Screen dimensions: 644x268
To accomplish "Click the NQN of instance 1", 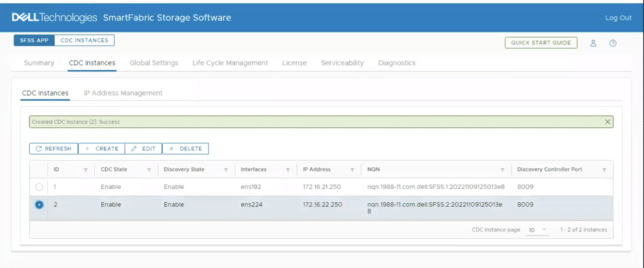I will 436,187.
